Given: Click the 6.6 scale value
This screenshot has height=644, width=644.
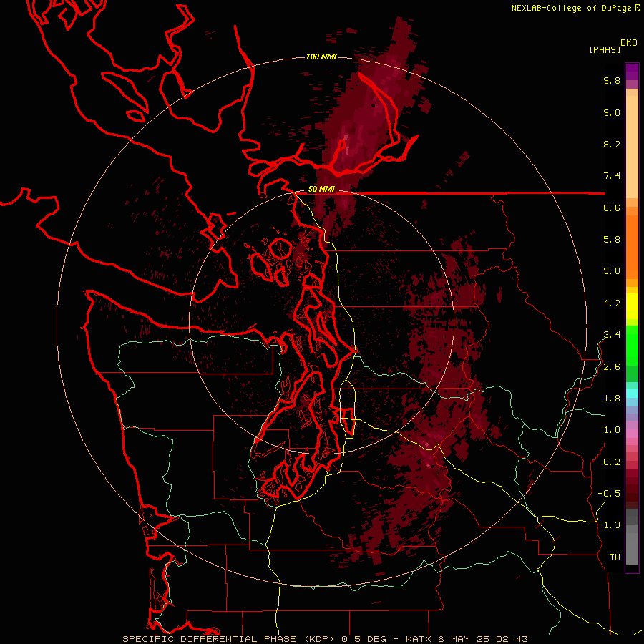Looking at the screenshot, I should [x=612, y=208].
